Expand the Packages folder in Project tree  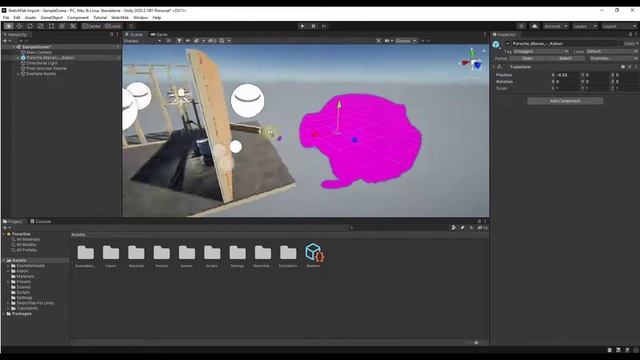[x=4, y=314]
